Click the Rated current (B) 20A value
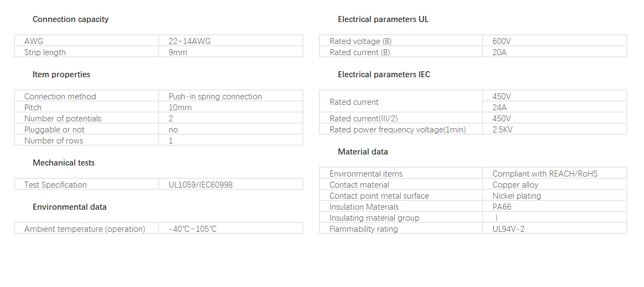The width and height of the screenshot is (644, 287). point(499,52)
